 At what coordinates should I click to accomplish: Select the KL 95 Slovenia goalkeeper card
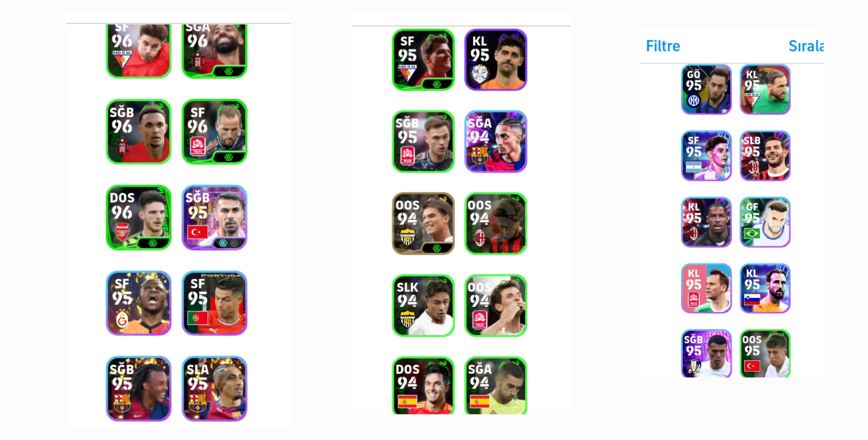pos(765,288)
